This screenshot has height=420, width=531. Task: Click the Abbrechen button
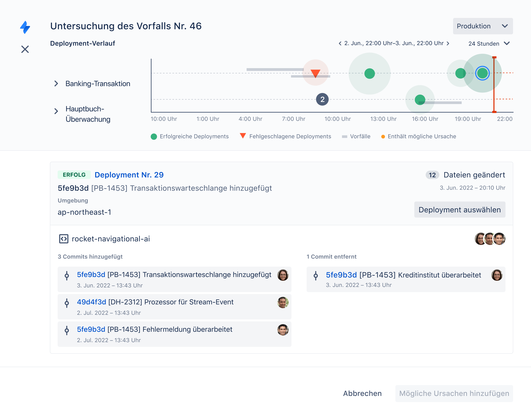(362, 393)
